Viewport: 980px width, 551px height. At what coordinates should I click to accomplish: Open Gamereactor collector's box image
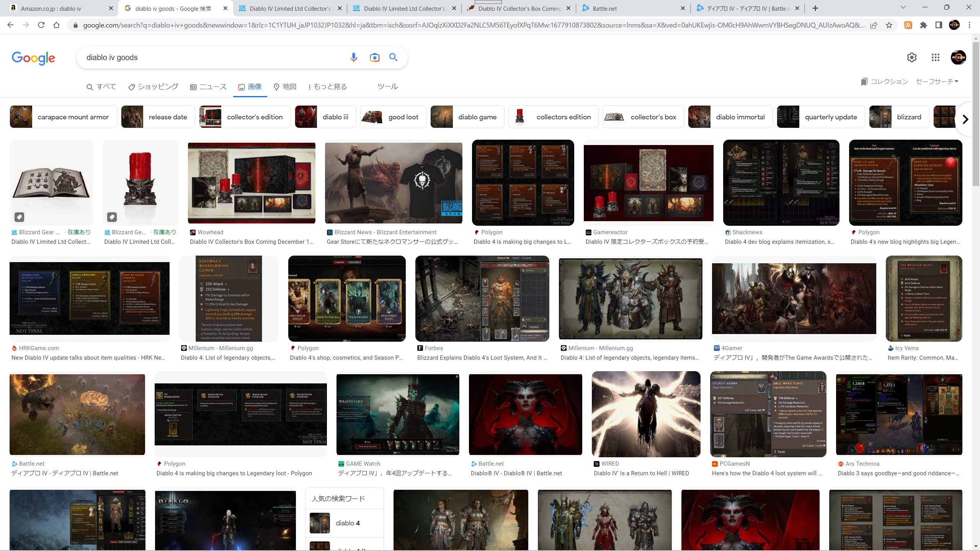coord(648,183)
